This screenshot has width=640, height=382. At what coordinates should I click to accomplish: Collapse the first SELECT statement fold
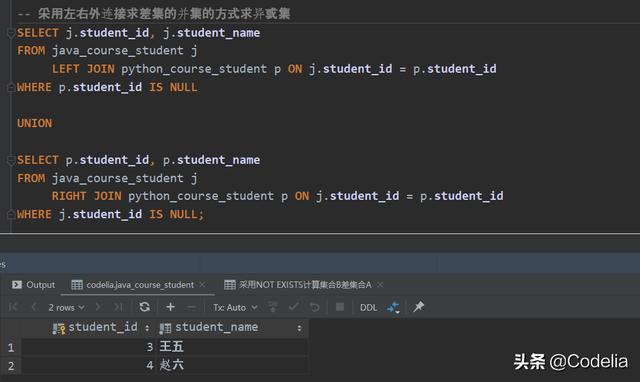click(11, 33)
